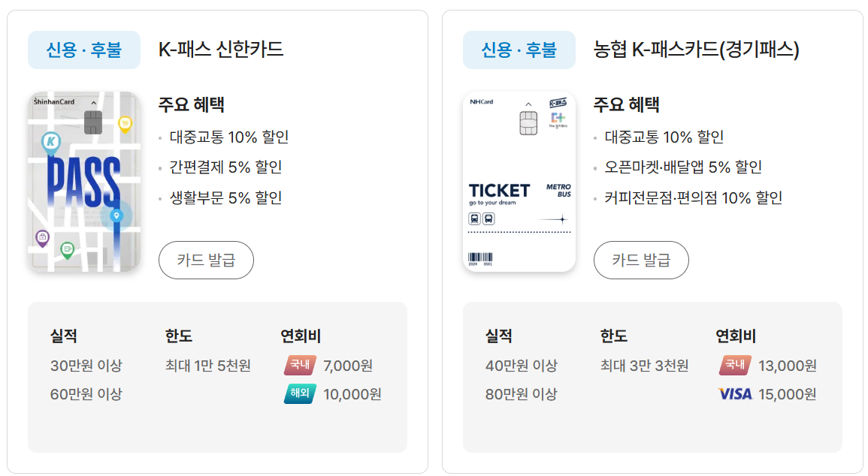Click the yellow cart pin on 신한카드 image

pyautogui.click(x=125, y=123)
